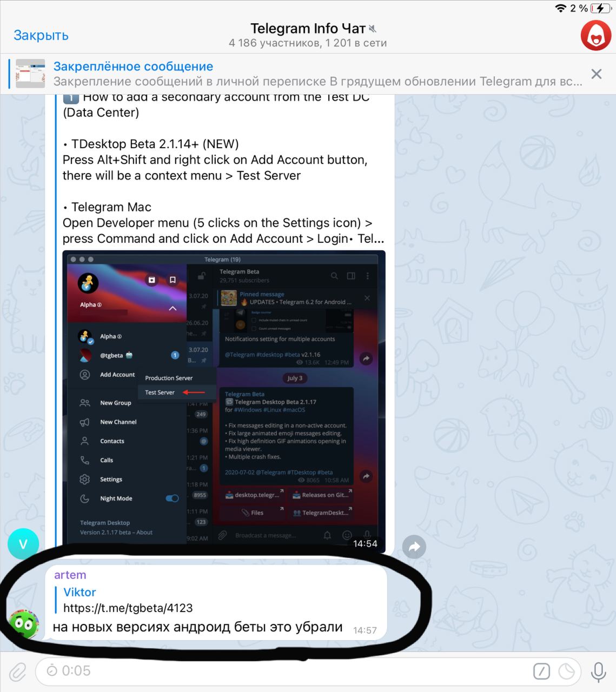The height and width of the screenshot is (692, 616).
Task: Open the scheduled messages clock icon
Action: click(566, 671)
